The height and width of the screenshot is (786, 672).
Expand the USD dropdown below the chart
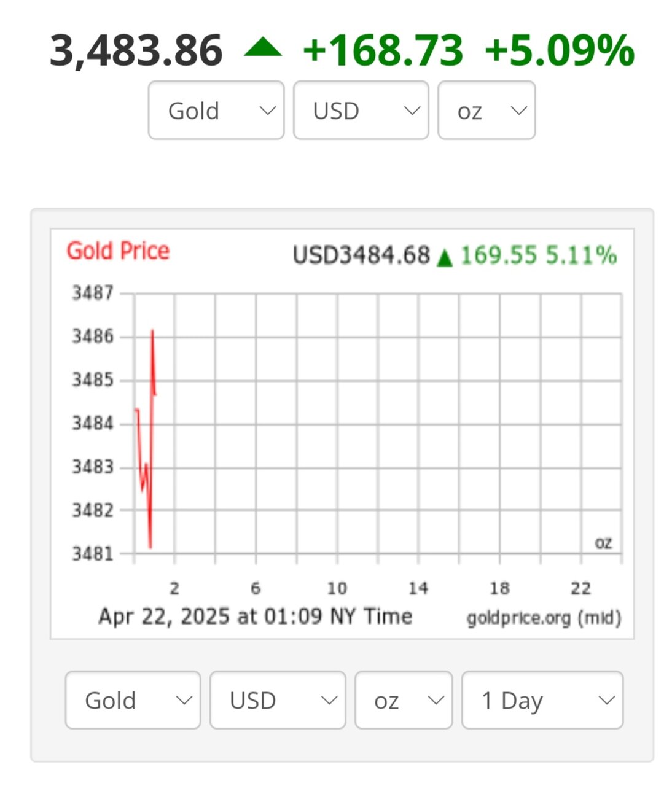point(278,700)
